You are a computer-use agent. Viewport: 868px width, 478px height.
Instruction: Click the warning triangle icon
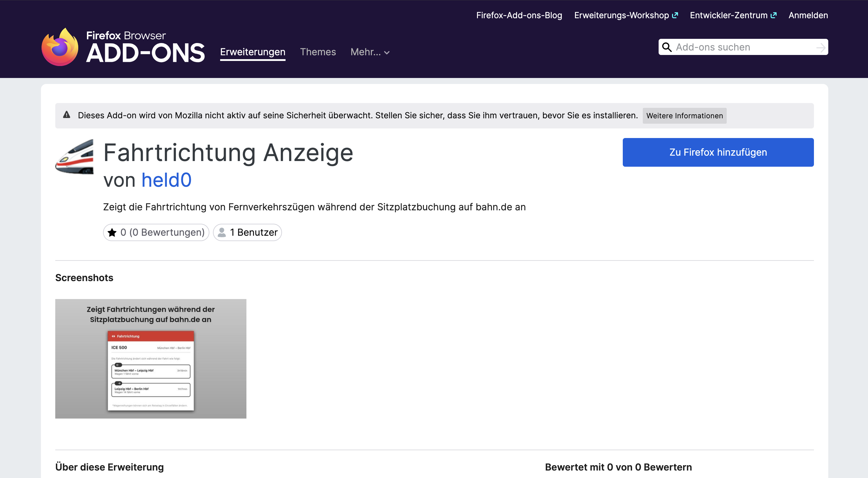click(67, 115)
